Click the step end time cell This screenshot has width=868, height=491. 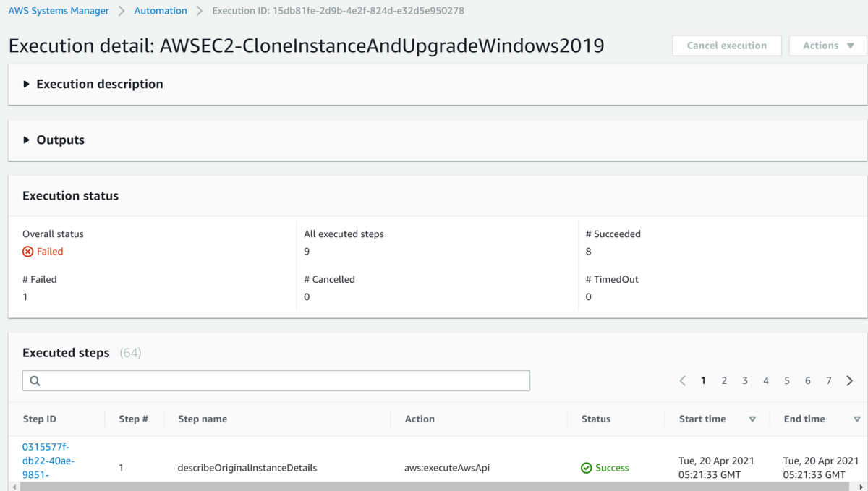(x=821, y=468)
